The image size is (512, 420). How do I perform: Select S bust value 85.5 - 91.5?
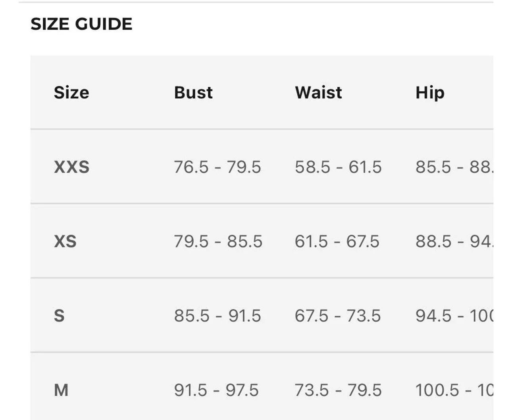tap(218, 316)
